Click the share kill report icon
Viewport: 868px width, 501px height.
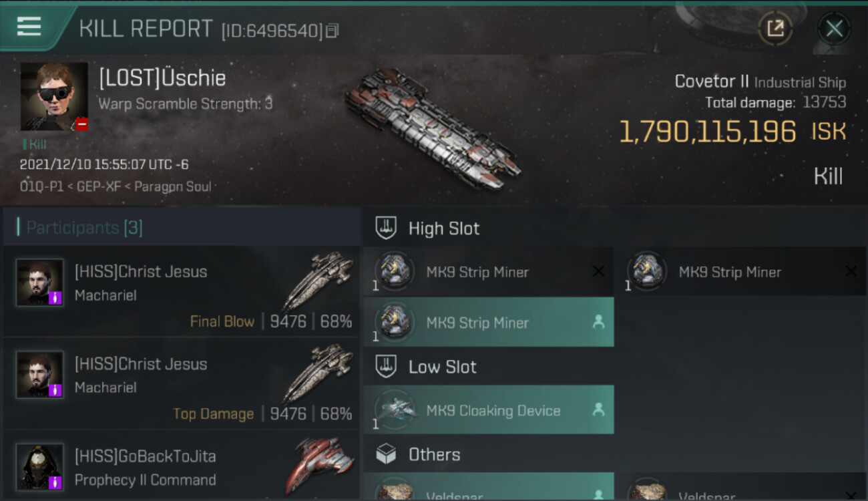coord(775,29)
